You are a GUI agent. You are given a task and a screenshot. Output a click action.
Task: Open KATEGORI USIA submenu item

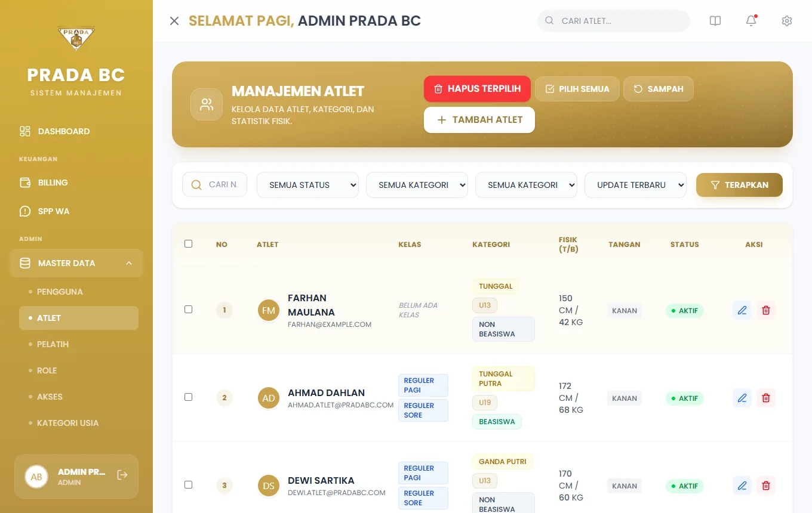(79, 423)
